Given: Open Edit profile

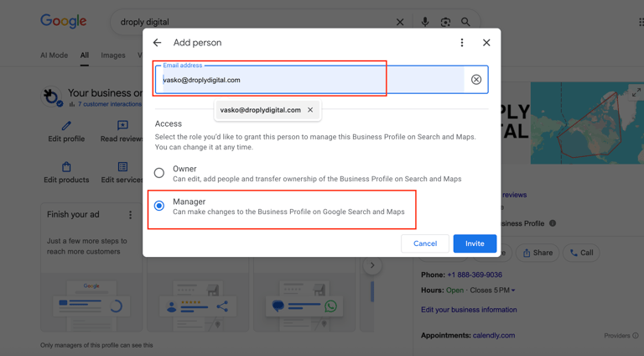Looking at the screenshot, I should pos(66,132).
